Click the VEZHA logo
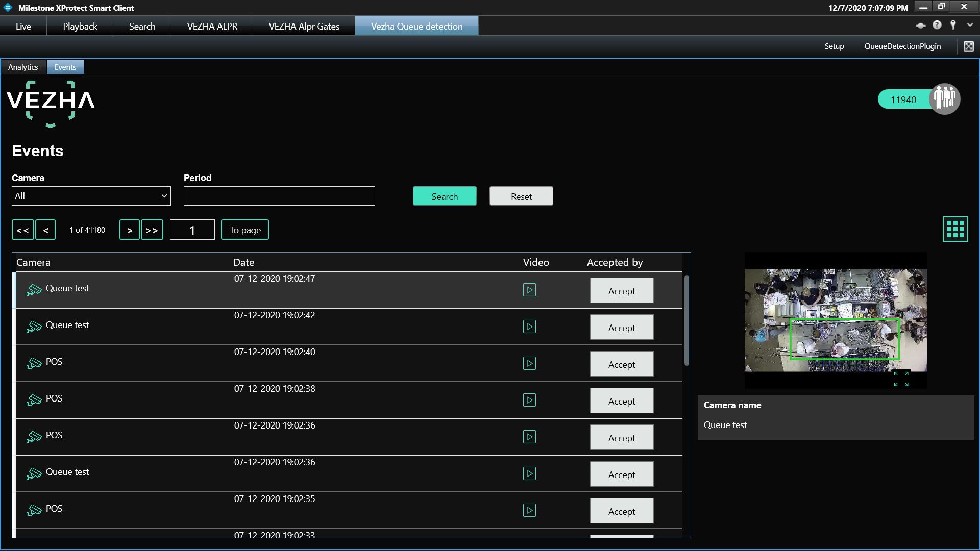This screenshot has width=980, height=551. point(51,104)
